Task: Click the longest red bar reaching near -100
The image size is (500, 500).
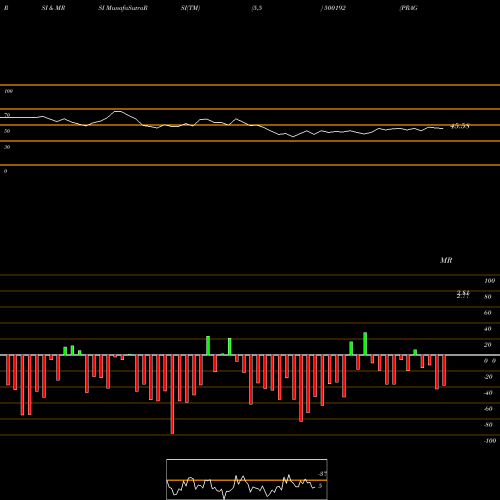Action: (172, 394)
